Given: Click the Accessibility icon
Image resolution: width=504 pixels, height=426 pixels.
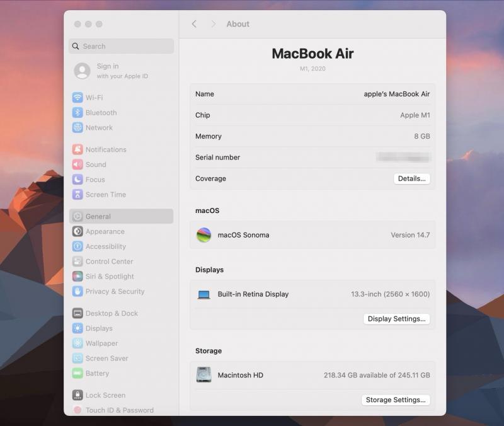Looking at the screenshot, I should point(77,246).
